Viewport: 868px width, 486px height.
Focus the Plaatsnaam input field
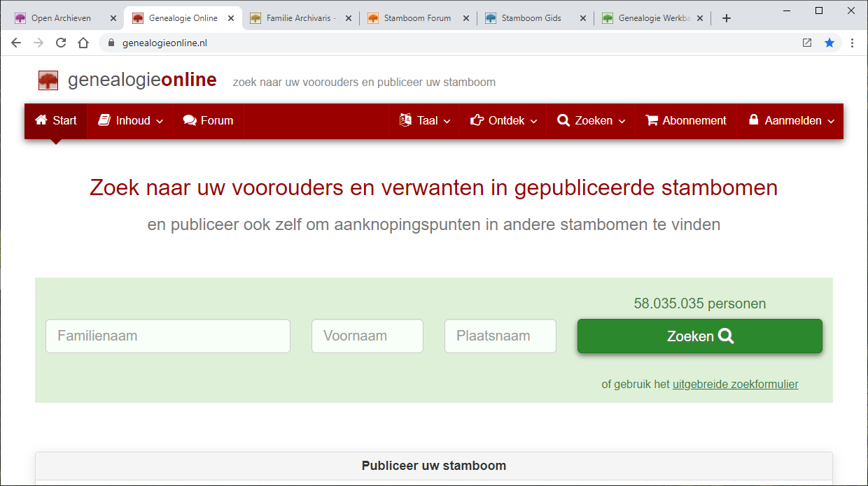click(x=500, y=336)
